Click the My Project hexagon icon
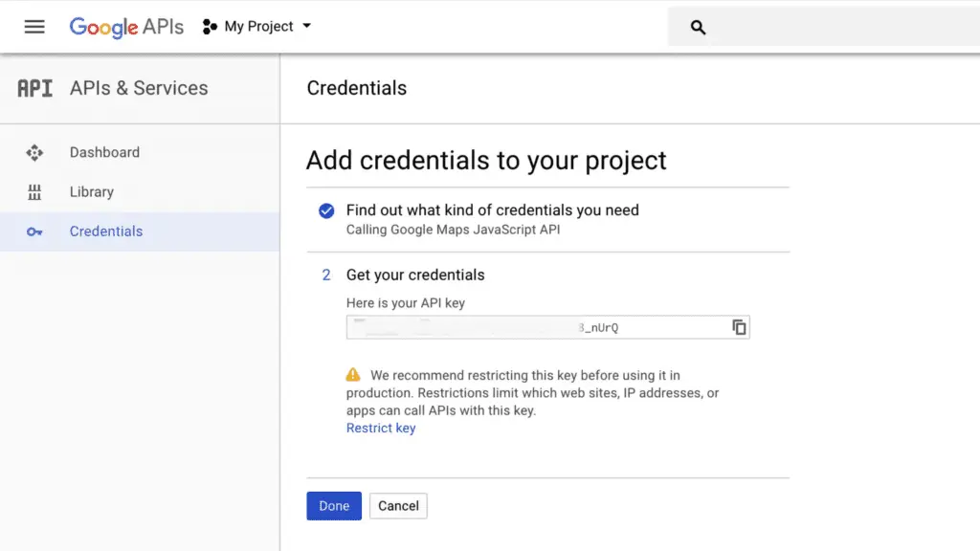980x551 pixels. pos(210,27)
